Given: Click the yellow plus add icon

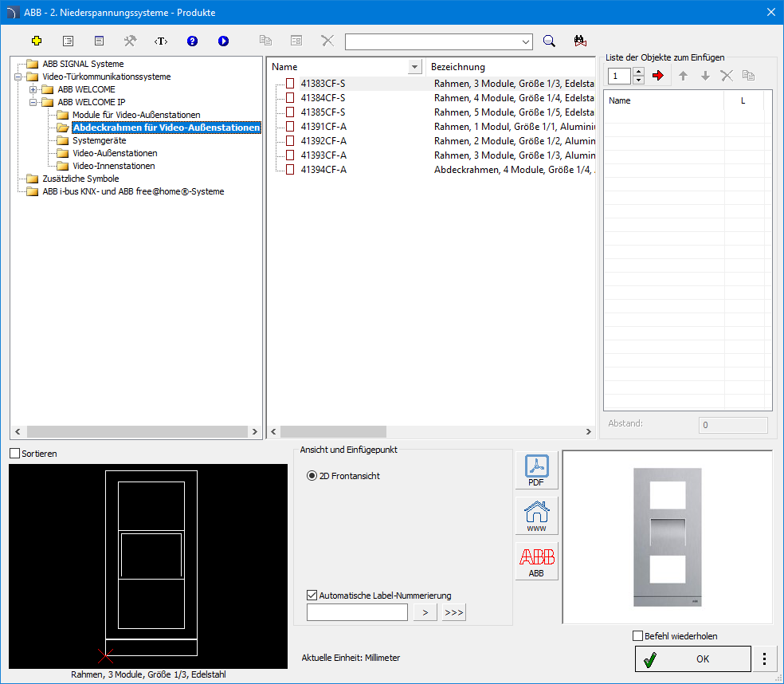Looking at the screenshot, I should (x=37, y=41).
